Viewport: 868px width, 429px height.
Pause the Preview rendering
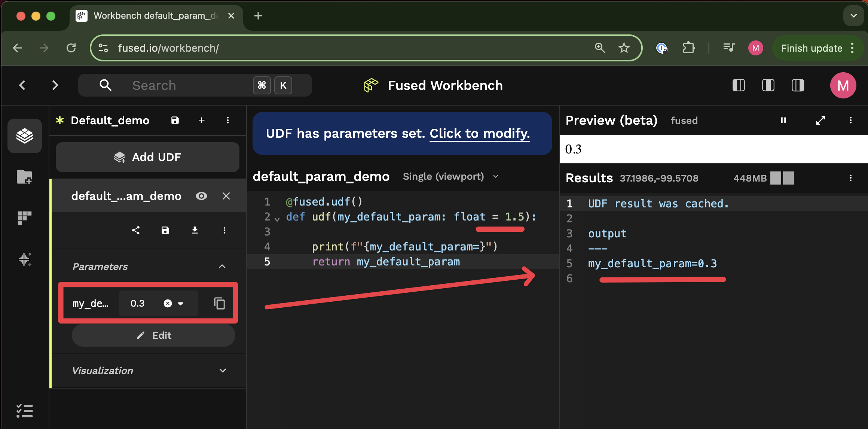click(x=783, y=120)
